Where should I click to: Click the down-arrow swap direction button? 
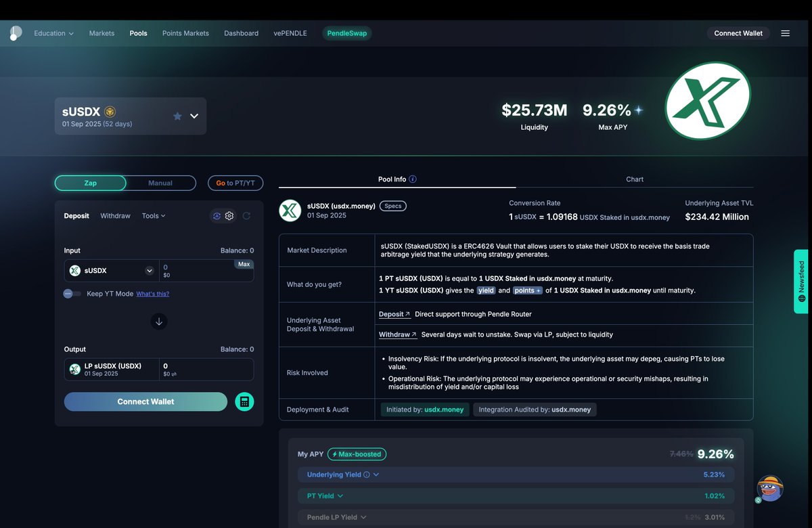pos(159,322)
